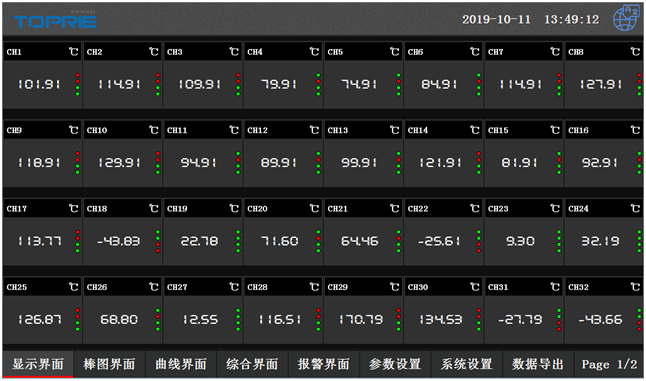This screenshot has width=646, height=381.
Task: Select CH14 reading 121.91
Action: coord(440,163)
